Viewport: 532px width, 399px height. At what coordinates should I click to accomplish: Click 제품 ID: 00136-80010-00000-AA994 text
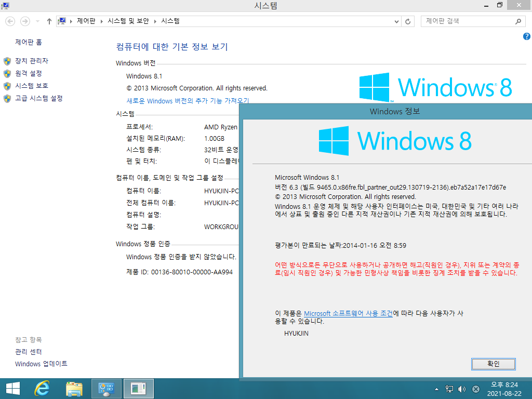tap(179, 272)
